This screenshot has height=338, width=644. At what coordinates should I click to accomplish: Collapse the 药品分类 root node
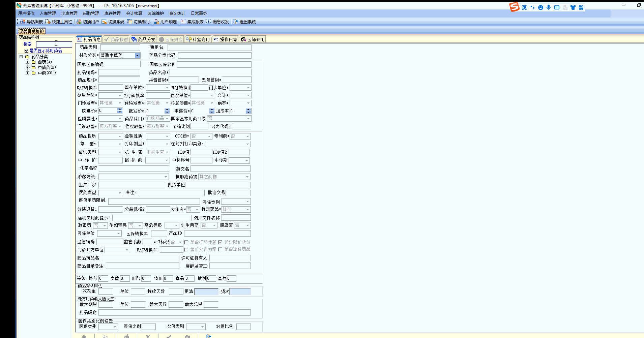[x=21, y=57]
